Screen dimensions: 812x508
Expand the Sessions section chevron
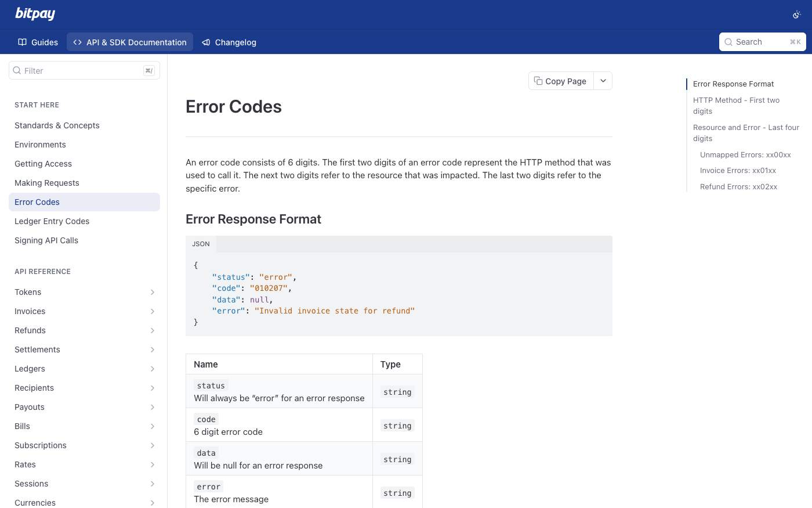153,484
